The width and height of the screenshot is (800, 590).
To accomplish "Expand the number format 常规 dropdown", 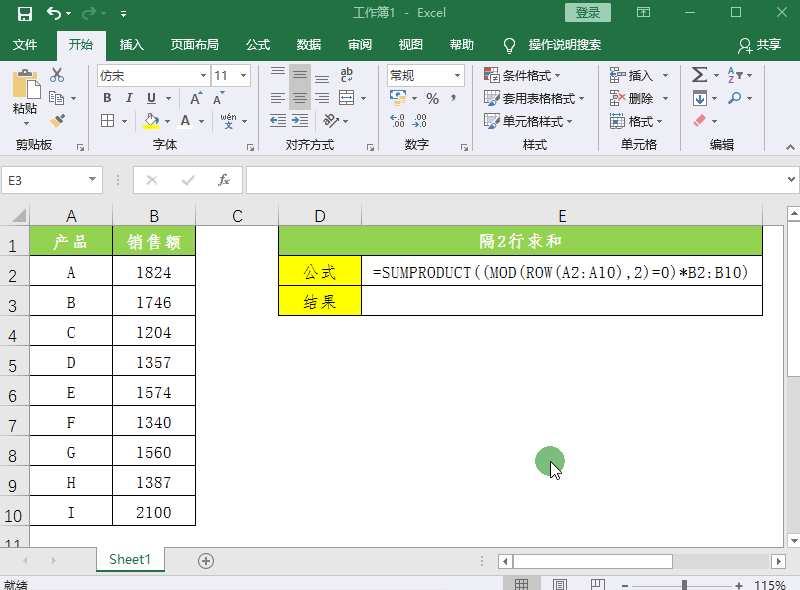I will coord(458,75).
